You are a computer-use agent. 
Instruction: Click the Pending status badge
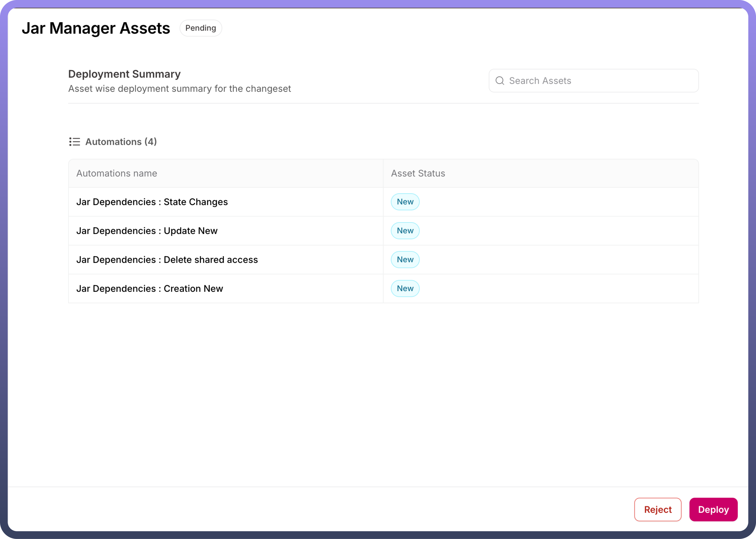click(x=201, y=28)
